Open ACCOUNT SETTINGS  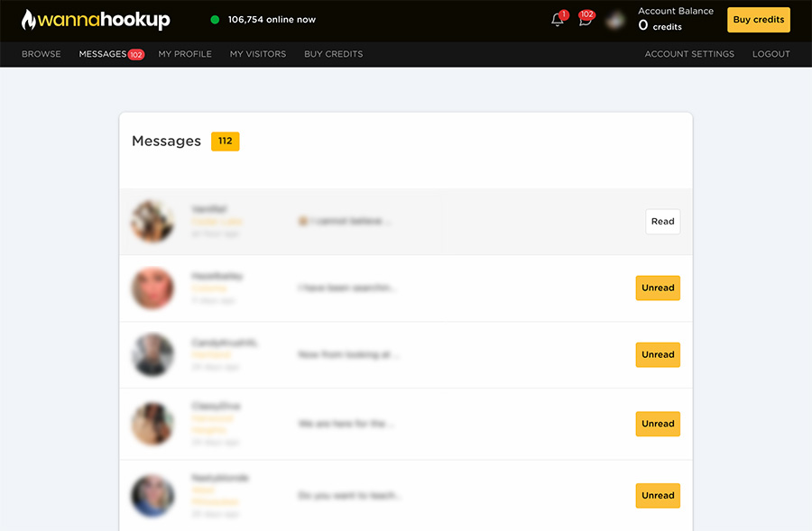point(687,54)
